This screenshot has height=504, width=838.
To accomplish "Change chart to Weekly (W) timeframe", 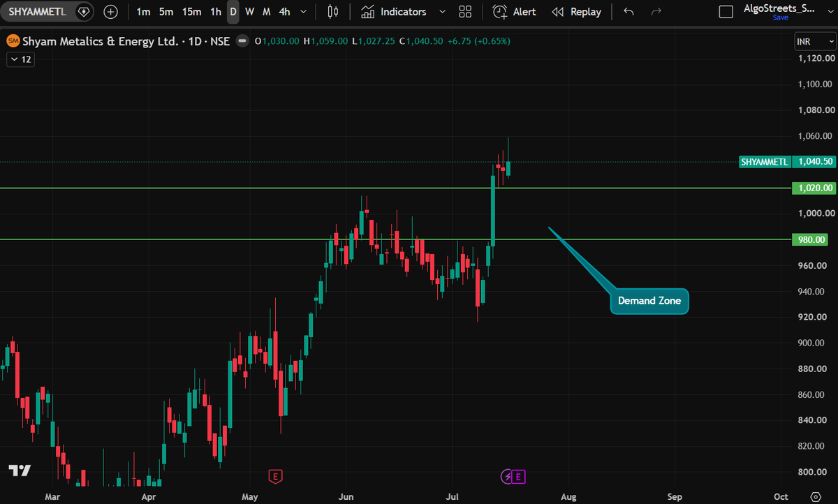I will (x=249, y=12).
